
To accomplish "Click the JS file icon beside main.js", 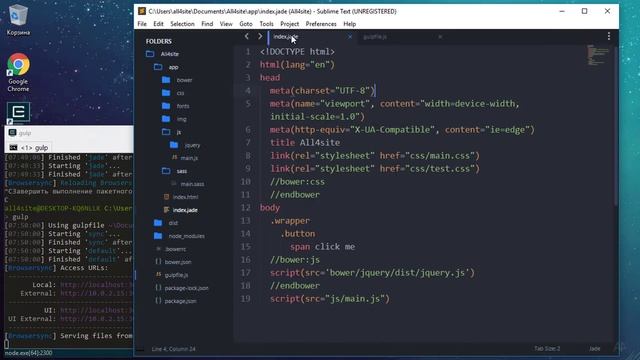I will 174,158.
